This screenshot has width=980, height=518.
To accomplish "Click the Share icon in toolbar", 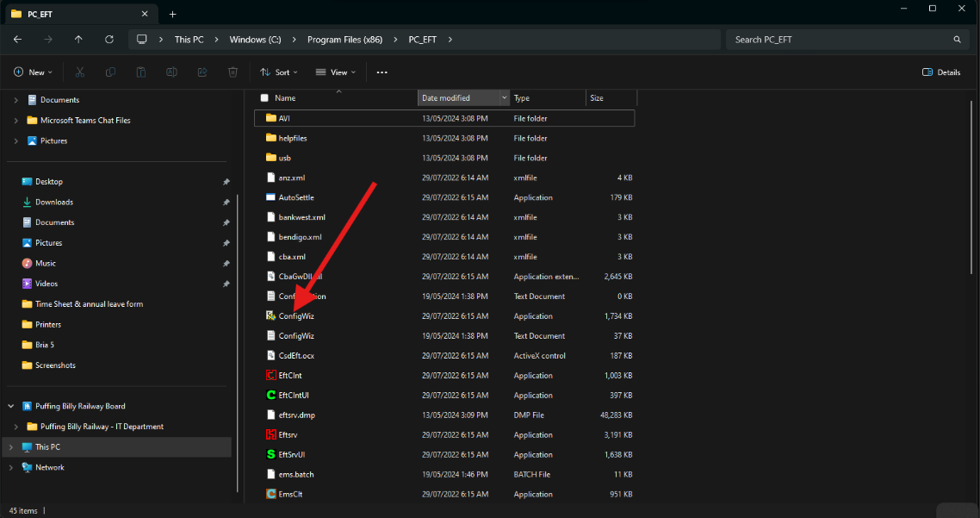I will point(202,72).
